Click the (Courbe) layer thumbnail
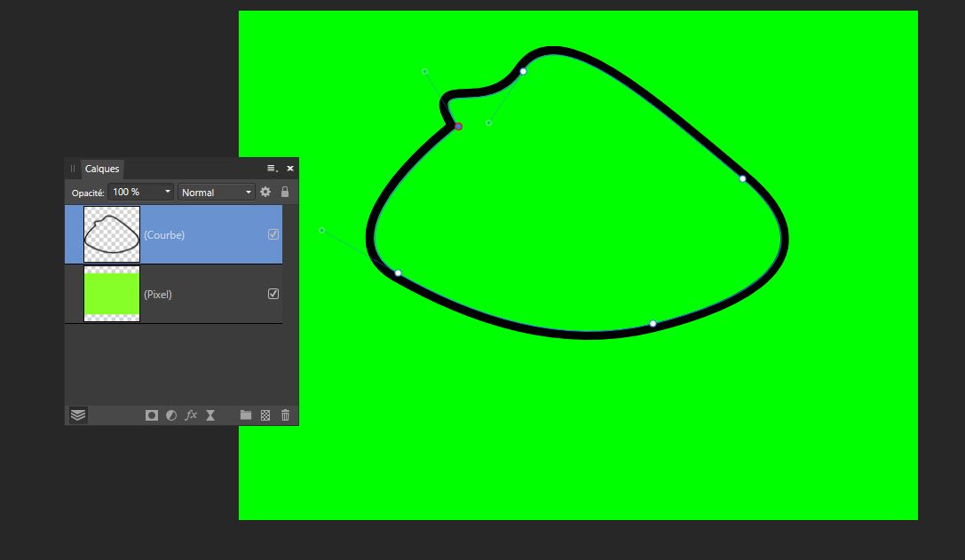This screenshot has height=560, width=965. [112, 234]
